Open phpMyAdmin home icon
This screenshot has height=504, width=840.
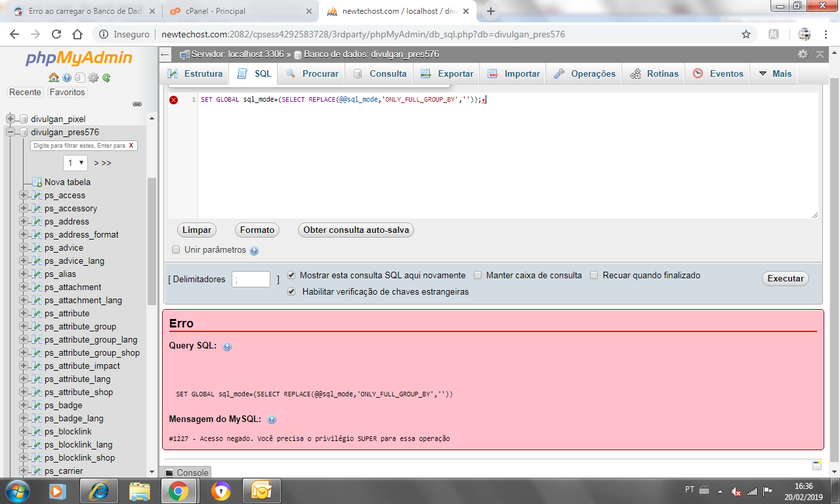pyautogui.click(x=54, y=77)
